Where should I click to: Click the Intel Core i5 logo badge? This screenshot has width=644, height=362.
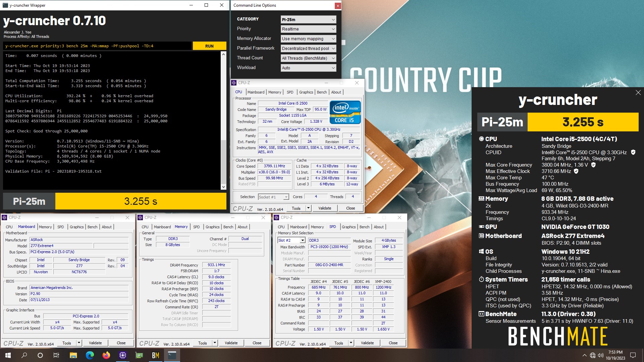tap(345, 112)
